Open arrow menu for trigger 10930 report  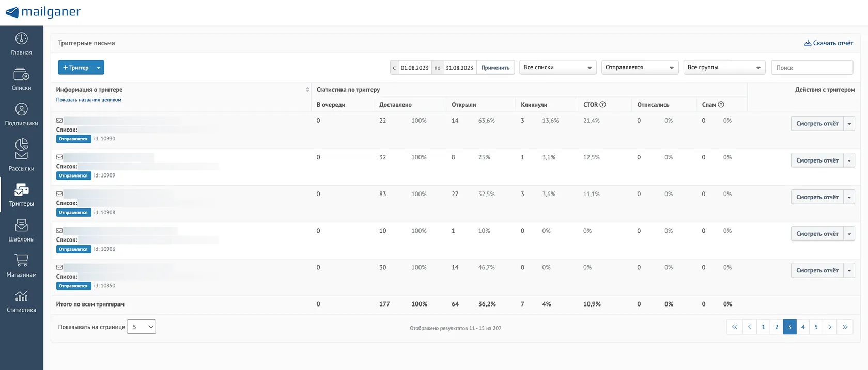tap(849, 124)
